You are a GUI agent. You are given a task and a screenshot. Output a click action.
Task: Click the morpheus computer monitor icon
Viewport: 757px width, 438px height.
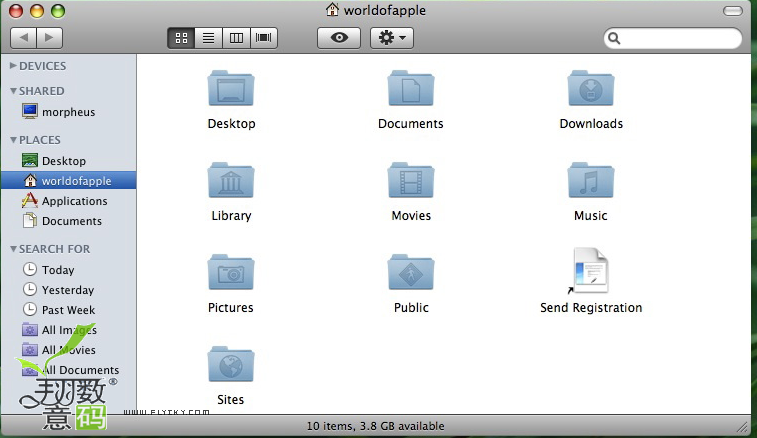point(29,112)
